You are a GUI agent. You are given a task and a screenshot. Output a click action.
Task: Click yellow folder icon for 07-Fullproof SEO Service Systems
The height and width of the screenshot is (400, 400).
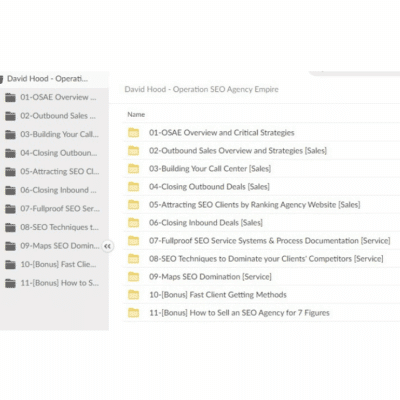[133, 241]
